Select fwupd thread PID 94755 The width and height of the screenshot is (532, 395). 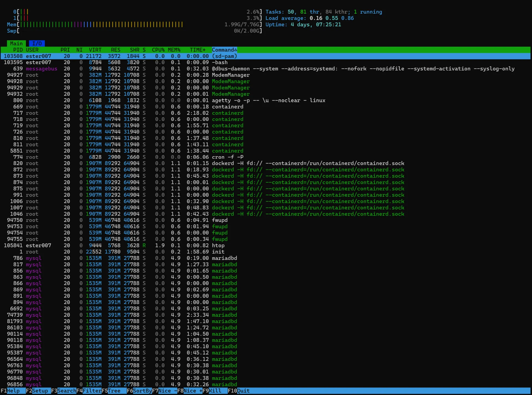(265, 239)
